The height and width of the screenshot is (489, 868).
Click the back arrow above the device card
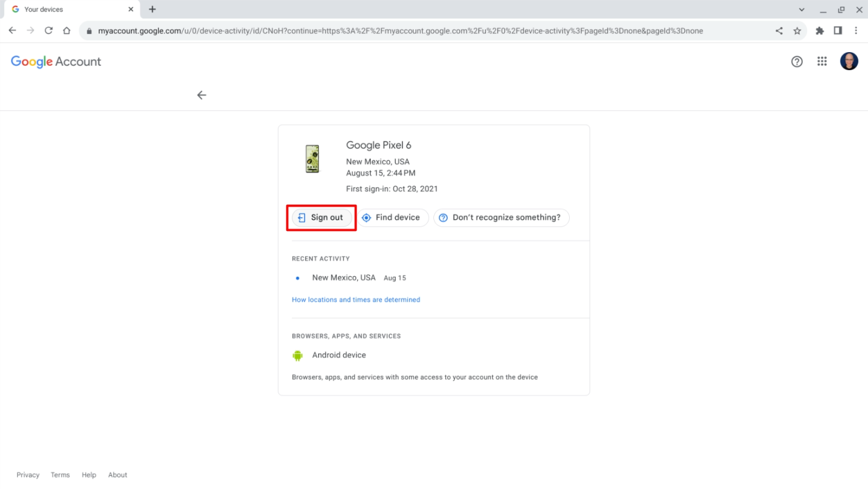pos(201,94)
